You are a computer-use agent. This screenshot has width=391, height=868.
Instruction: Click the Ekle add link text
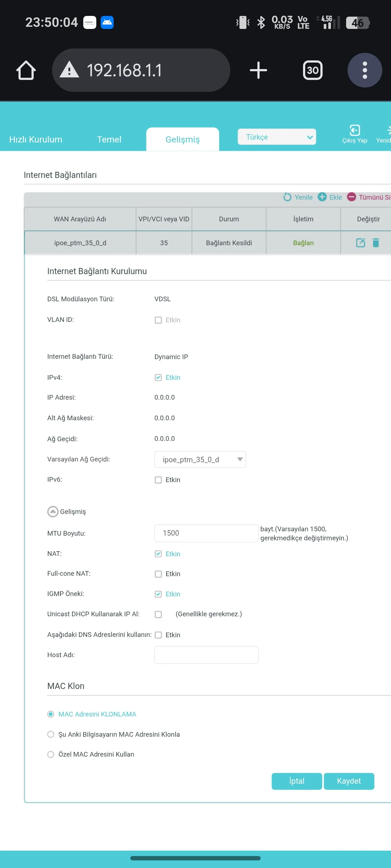tap(336, 197)
